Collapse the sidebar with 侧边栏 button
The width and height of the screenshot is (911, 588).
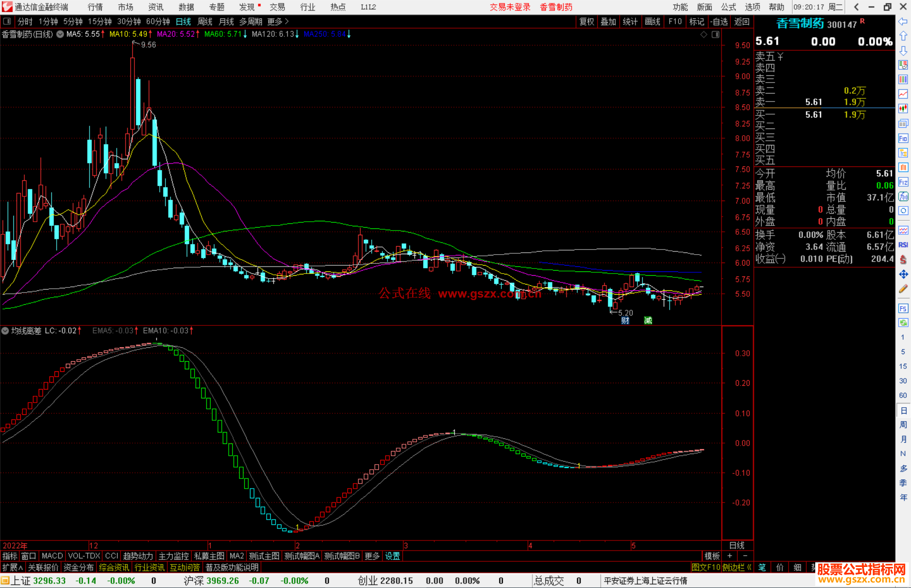click(x=737, y=567)
